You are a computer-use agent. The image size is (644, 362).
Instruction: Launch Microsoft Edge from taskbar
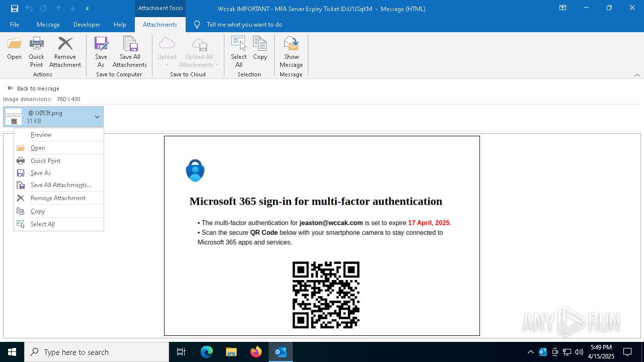tap(207, 352)
